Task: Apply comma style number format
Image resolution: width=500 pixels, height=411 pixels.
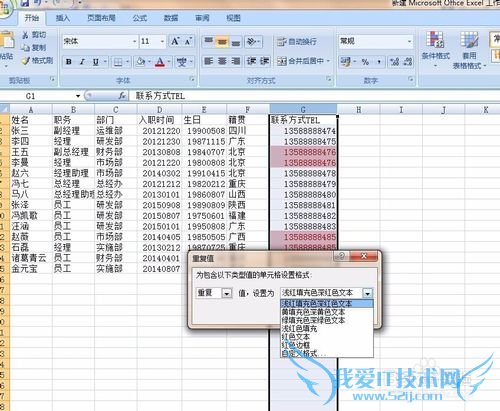Action: (x=379, y=61)
